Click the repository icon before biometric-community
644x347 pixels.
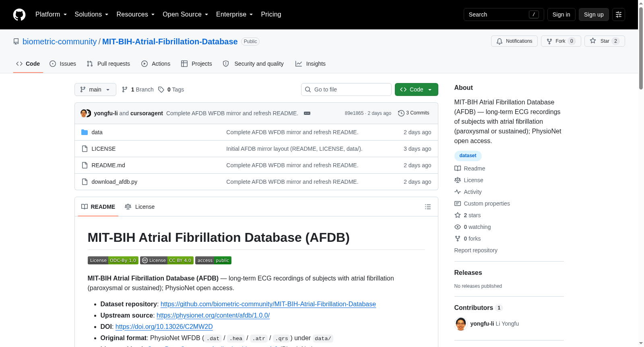(x=16, y=42)
